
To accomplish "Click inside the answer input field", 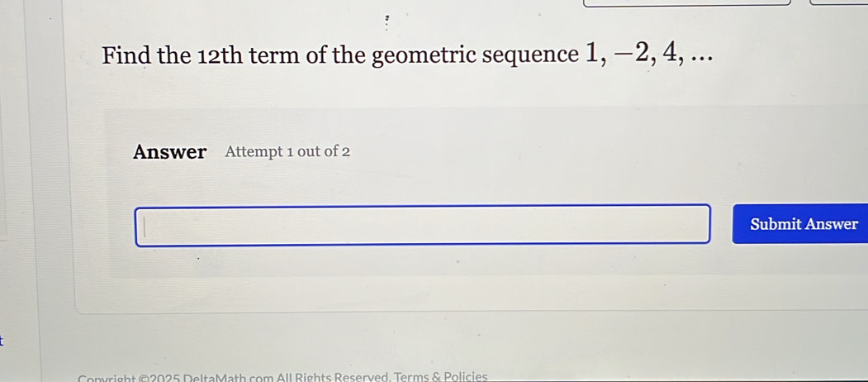I will (x=421, y=225).
